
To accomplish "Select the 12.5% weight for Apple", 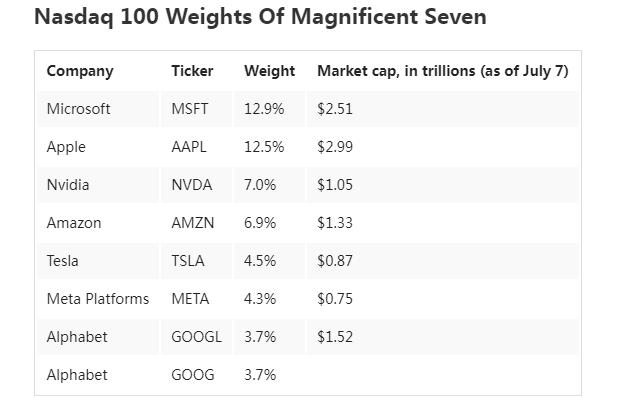I will tap(264, 147).
